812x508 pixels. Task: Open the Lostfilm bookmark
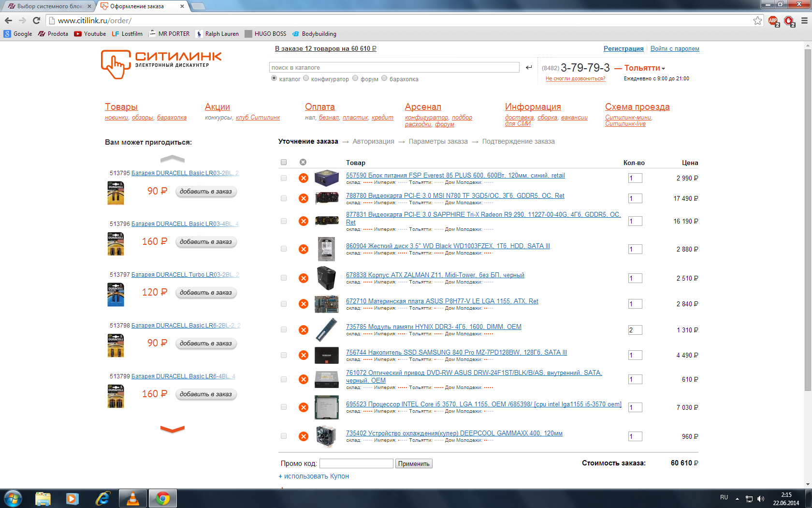pos(127,34)
